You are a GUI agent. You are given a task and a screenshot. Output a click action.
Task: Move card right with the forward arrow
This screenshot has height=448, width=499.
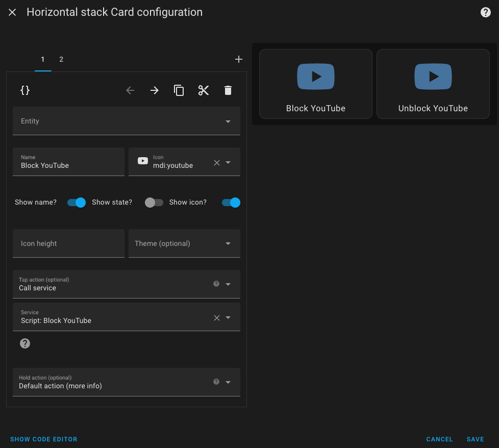155,90
